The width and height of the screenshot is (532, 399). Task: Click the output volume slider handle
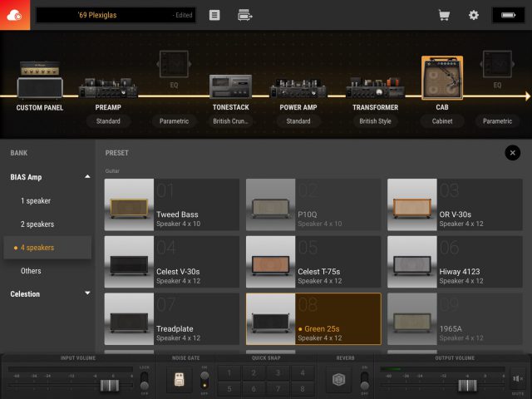pyautogui.click(x=467, y=386)
